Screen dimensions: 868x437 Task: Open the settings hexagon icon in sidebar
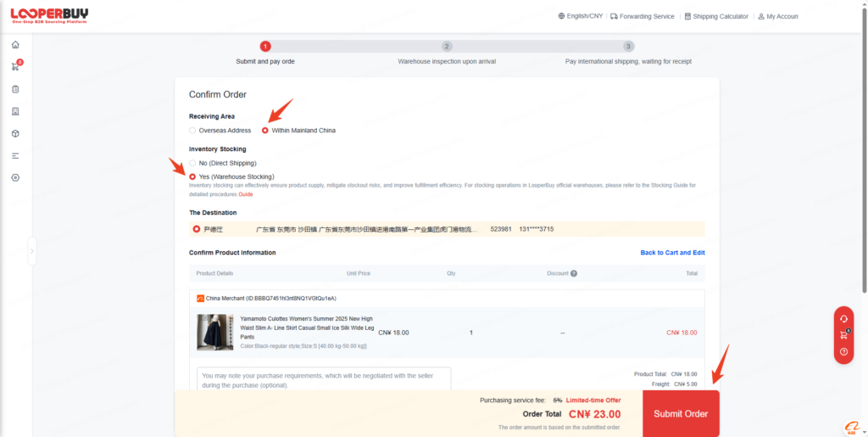click(15, 177)
